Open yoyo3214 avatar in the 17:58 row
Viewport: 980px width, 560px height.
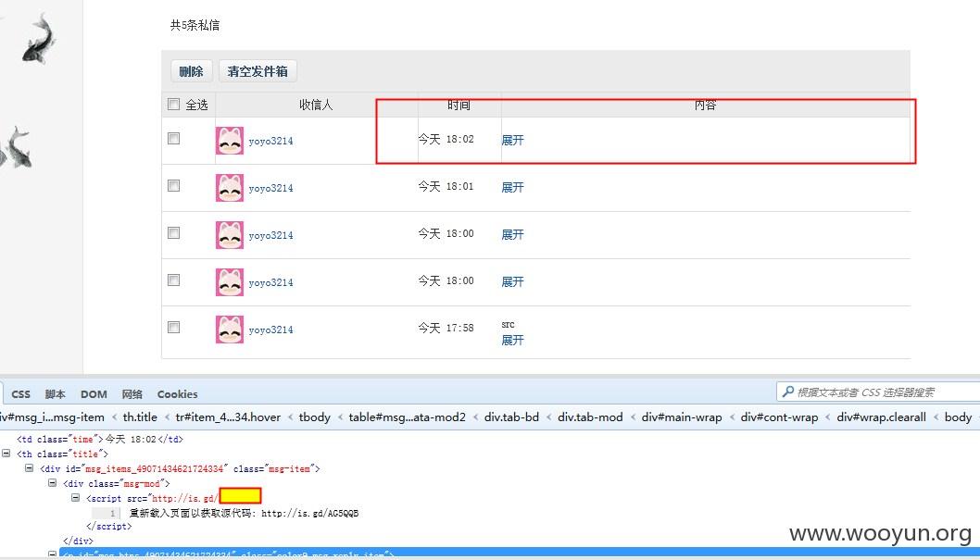coord(230,329)
